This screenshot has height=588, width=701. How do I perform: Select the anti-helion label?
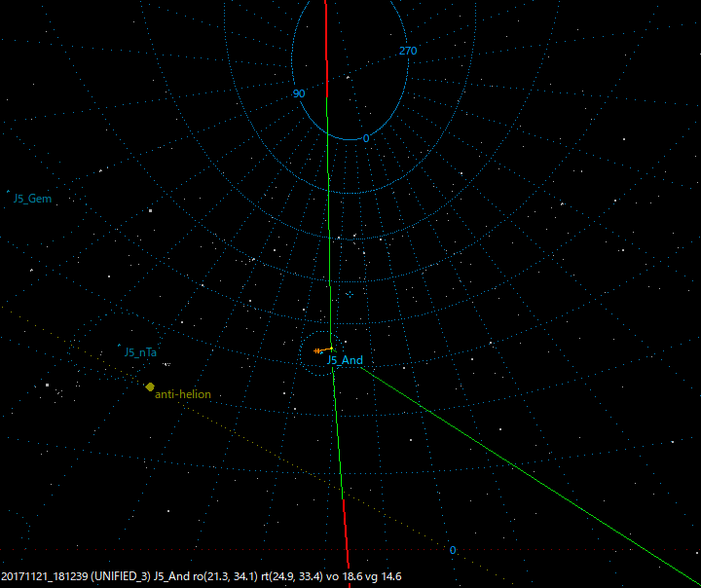click(x=183, y=394)
